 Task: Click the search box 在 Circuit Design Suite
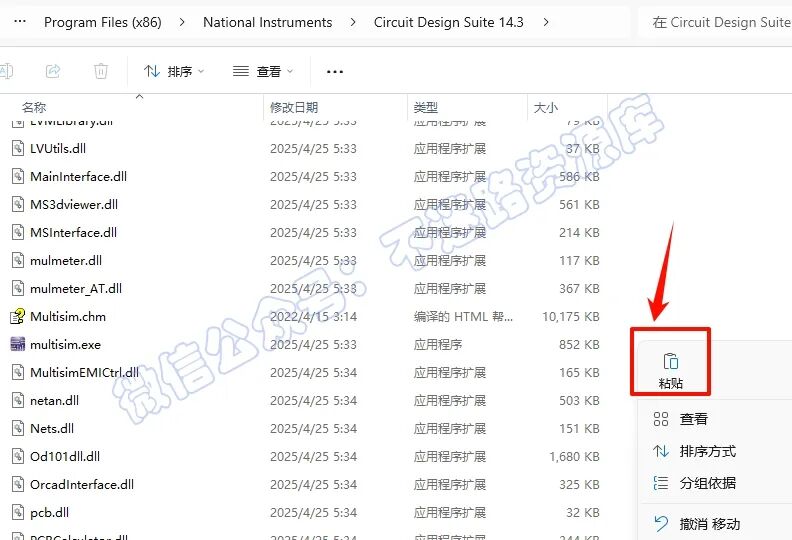point(716,22)
